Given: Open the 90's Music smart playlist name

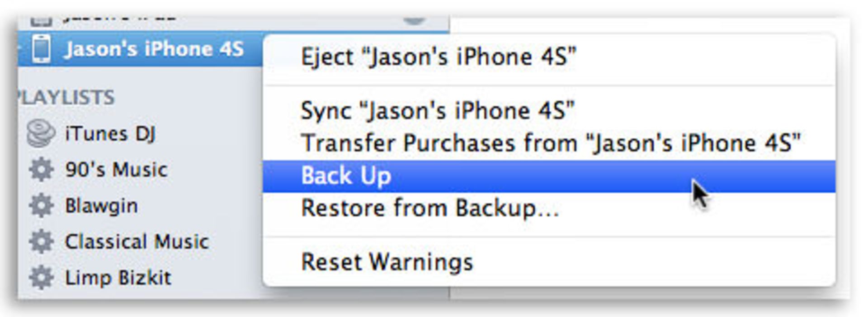Looking at the screenshot, I should [x=116, y=170].
